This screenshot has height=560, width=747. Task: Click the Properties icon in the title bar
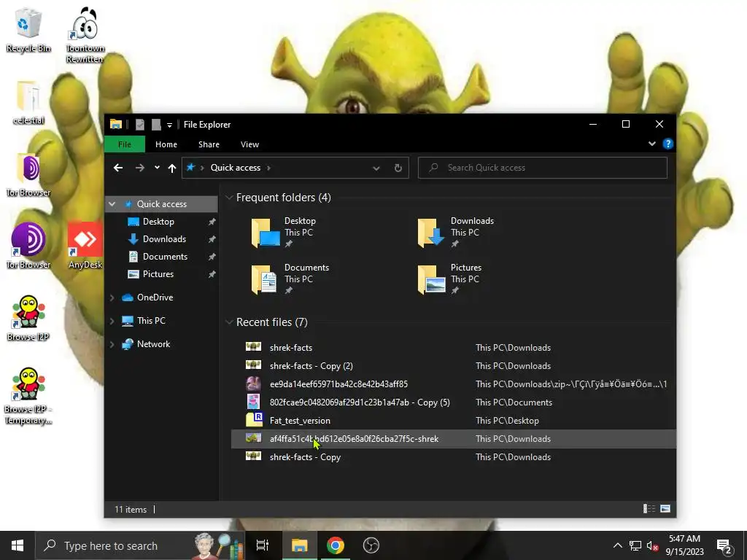[x=139, y=125]
